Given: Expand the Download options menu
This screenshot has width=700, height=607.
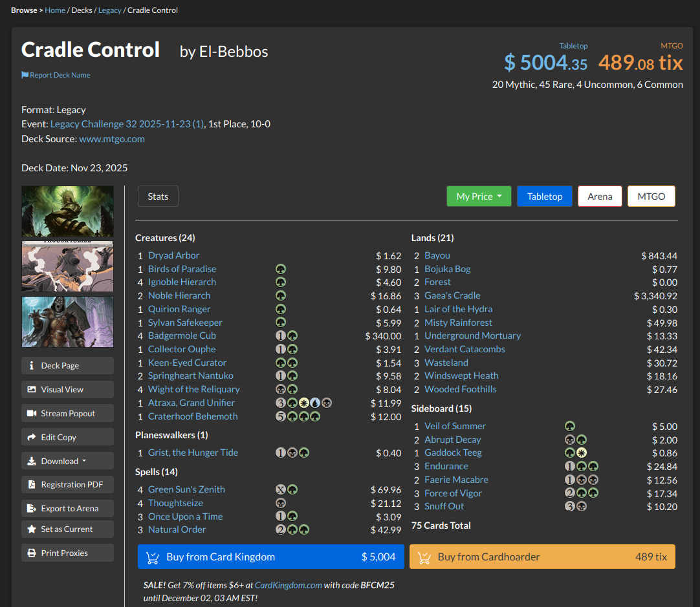Looking at the screenshot, I should pyautogui.click(x=67, y=461).
